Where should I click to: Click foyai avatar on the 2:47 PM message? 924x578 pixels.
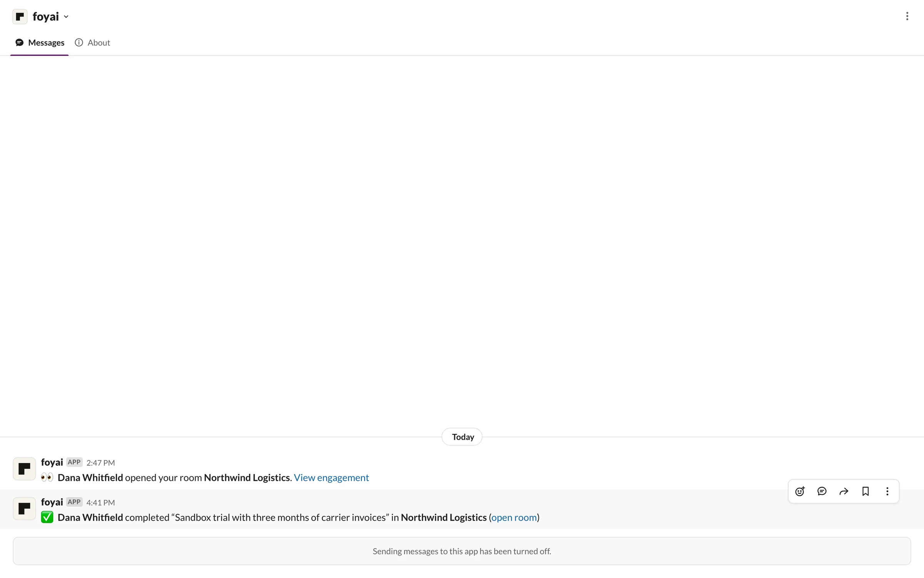(x=24, y=469)
